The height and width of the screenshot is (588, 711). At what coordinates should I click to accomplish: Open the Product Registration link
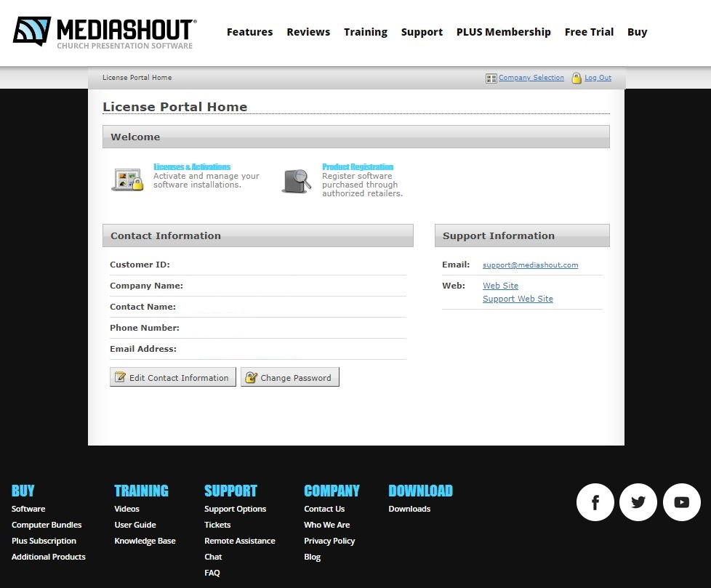click(357, 167)
